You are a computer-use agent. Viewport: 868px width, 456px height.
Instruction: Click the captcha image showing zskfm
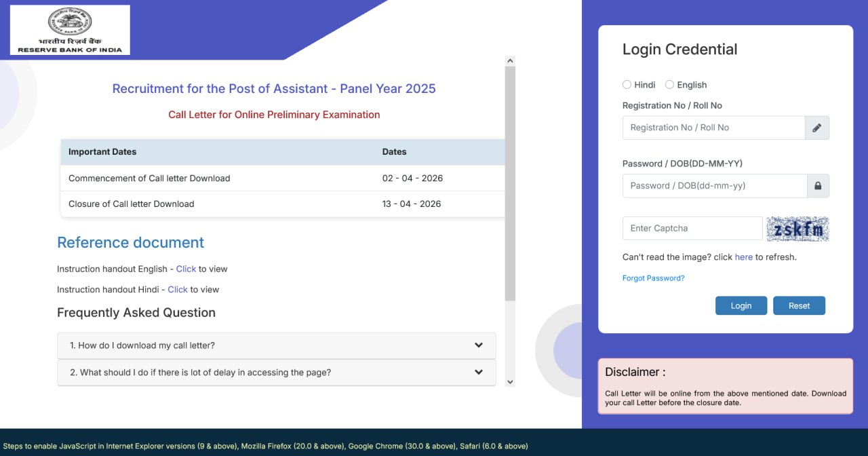coord(797,229)
